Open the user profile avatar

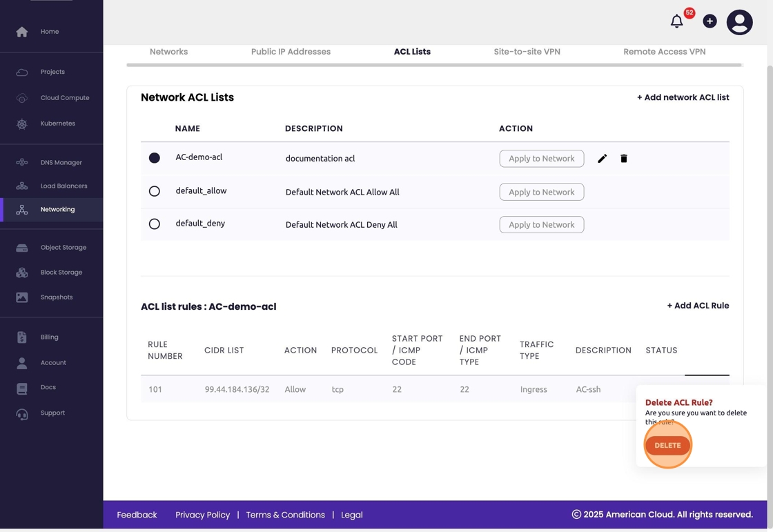click(739, 22)
